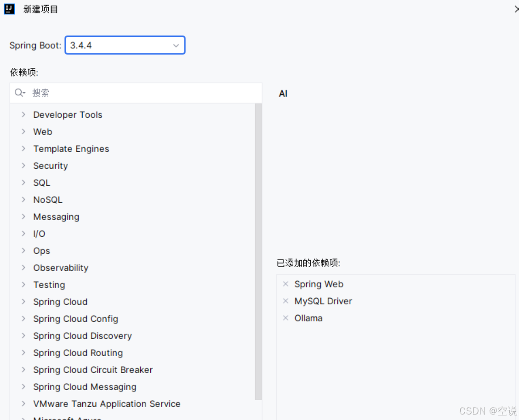Image resolution: width=519 pixels, height=420 pixels.
Task: Expand the Spring Cloud Discovery chevron
Action: (23, 335)
